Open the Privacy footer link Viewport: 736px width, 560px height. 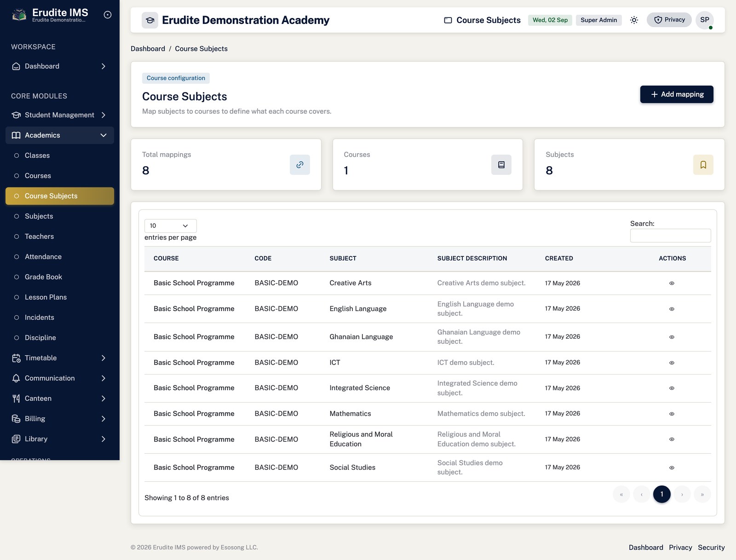(680, 548)
